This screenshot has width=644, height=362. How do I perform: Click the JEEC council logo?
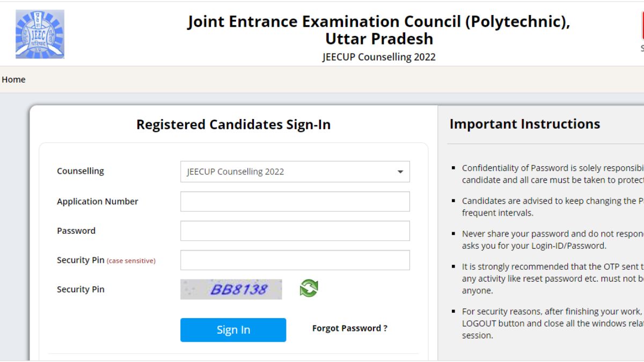tap(40, 34)
